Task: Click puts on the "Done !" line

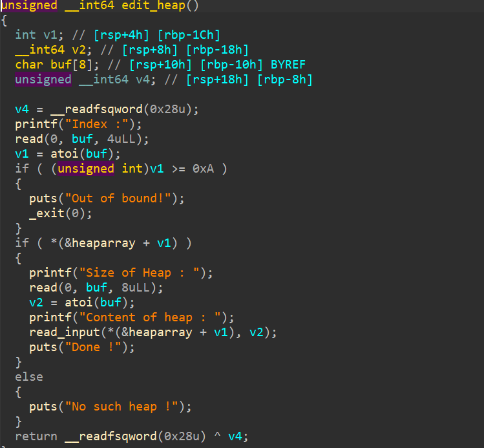Action: tap(43, 347)
